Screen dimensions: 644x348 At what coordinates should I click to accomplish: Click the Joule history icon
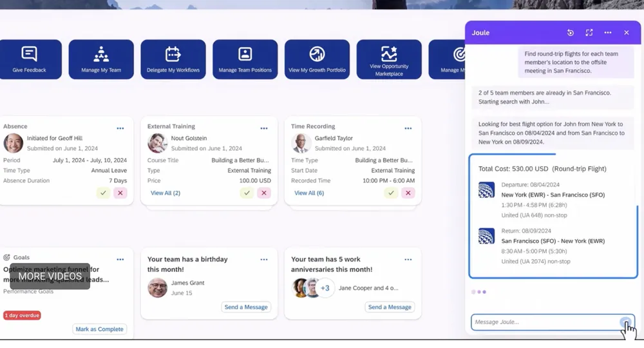click(571, 33)
